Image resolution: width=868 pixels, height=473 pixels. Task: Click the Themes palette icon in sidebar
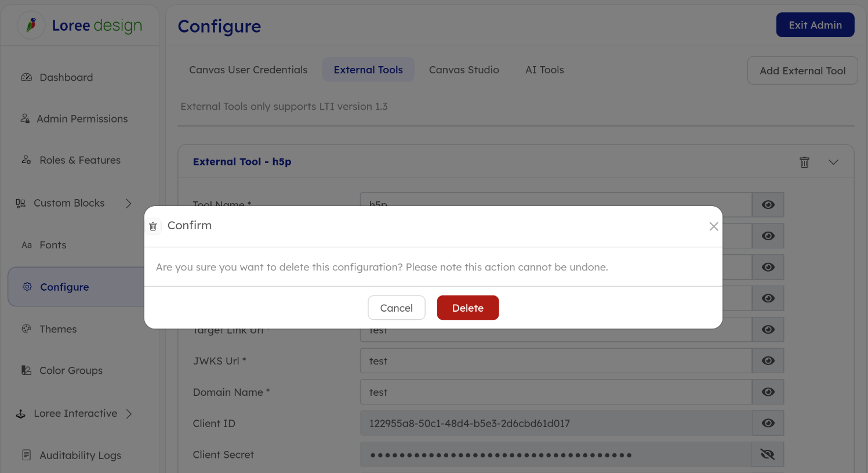tap(27, 329)
